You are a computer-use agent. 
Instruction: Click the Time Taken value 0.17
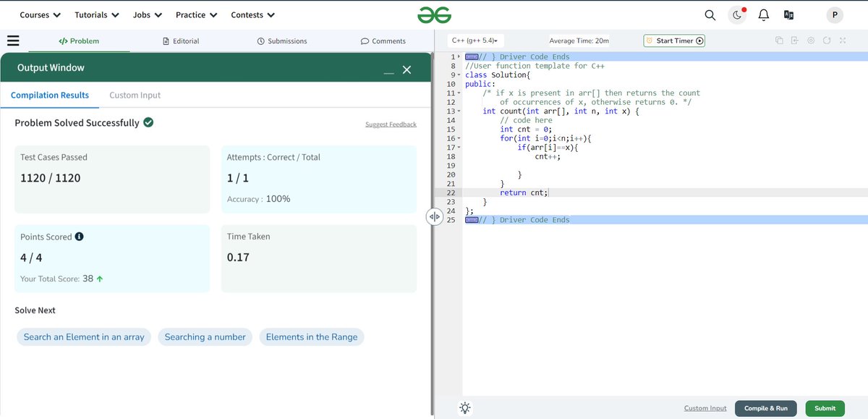point(238,257)
